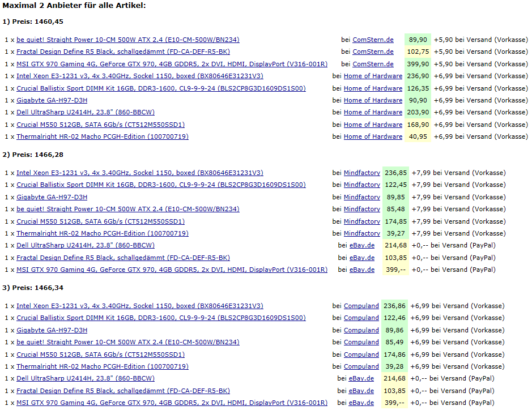Visit ComStern.de in the 399,90 row
Viewport: 532px width, 410px height.
pyautogui.click(x=373, y=64)
